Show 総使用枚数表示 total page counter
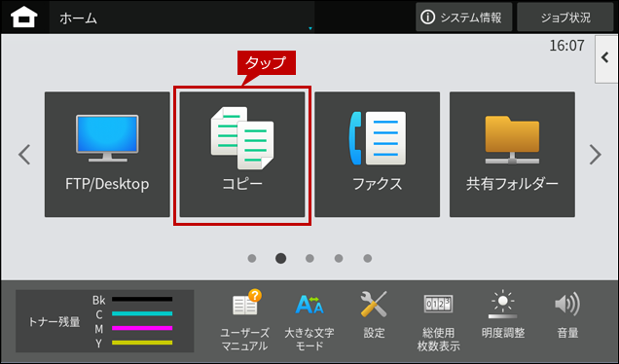619x364 pixels. [x=438, y=322]
